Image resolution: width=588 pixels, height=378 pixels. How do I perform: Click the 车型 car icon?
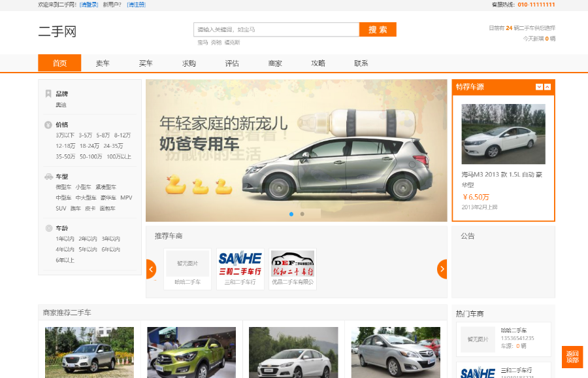pos(48,177)
